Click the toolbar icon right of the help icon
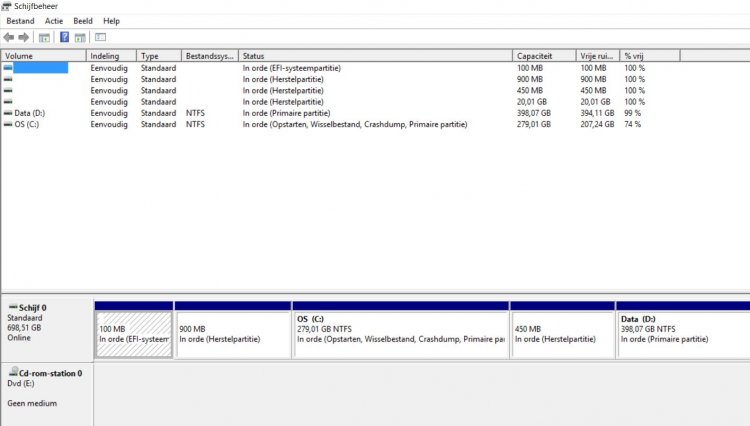The height and width of the screenshot is (426, 750). 80,37
